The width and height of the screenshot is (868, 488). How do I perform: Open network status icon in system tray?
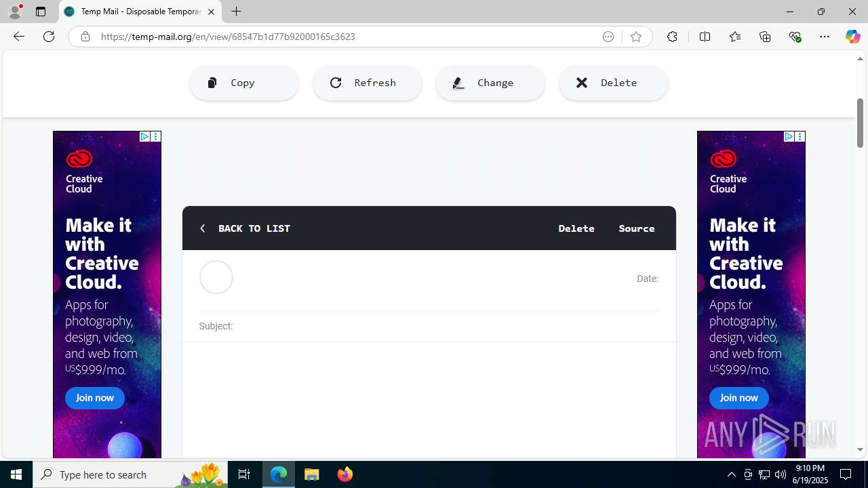click(x=764, y=474)
